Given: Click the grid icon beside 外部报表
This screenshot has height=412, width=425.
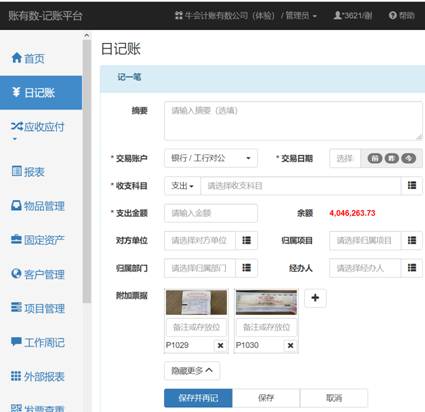Looking at the screenshot, I should point(16,376).
